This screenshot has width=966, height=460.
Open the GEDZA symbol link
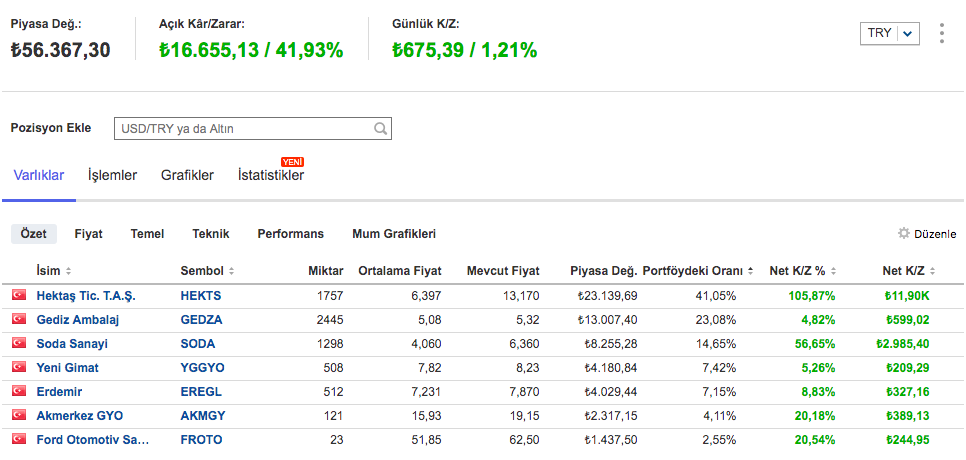tap(201, 320)
